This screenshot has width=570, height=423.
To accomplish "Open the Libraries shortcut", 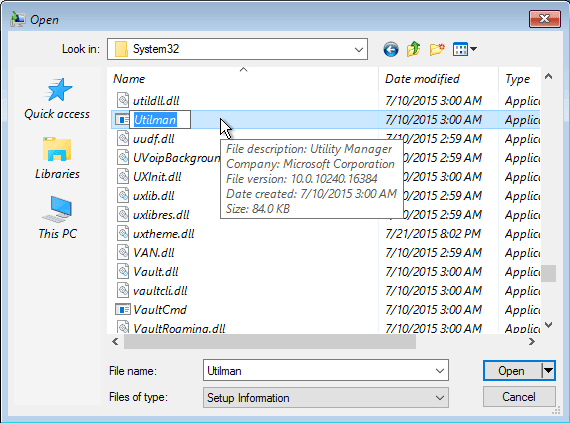I will [57, 158].
